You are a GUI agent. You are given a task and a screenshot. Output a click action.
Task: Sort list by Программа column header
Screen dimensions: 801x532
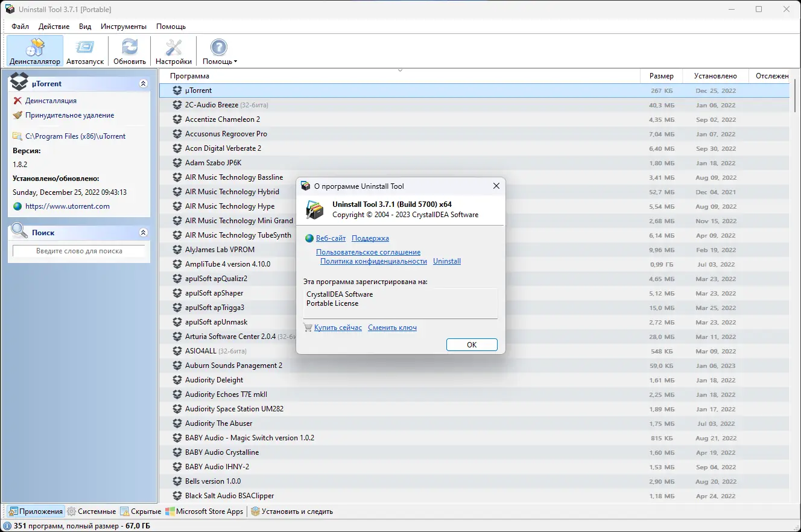[399, 76]
